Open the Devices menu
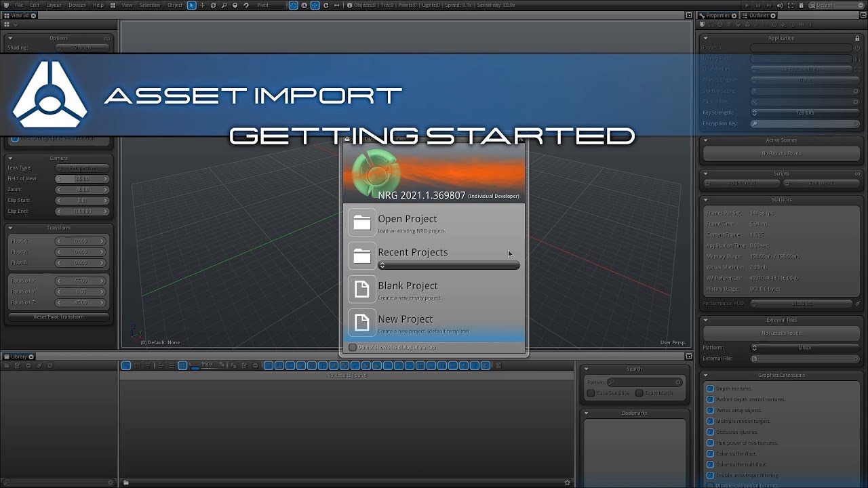Viewport: 868px width, 488px height. point(77,5)
